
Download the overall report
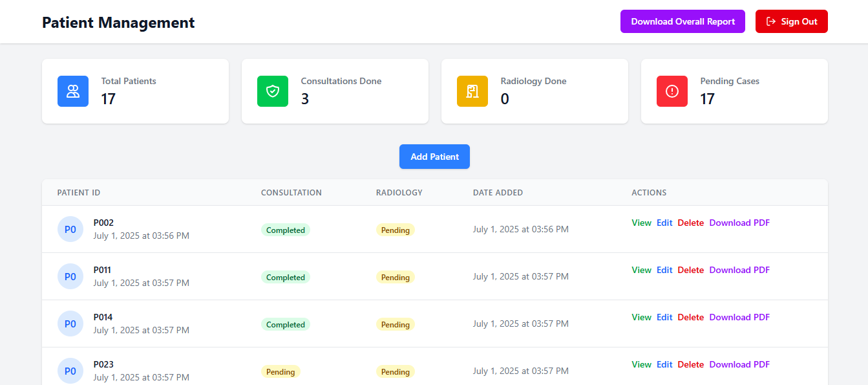tap(683, 21)
